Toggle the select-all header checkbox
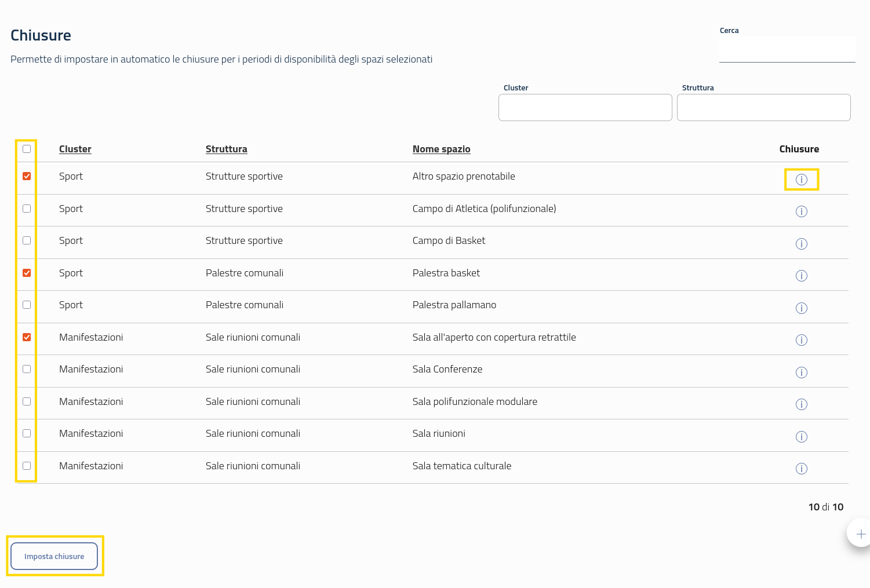The height and width of the screenshot is (588, 870). click(27, 149)
